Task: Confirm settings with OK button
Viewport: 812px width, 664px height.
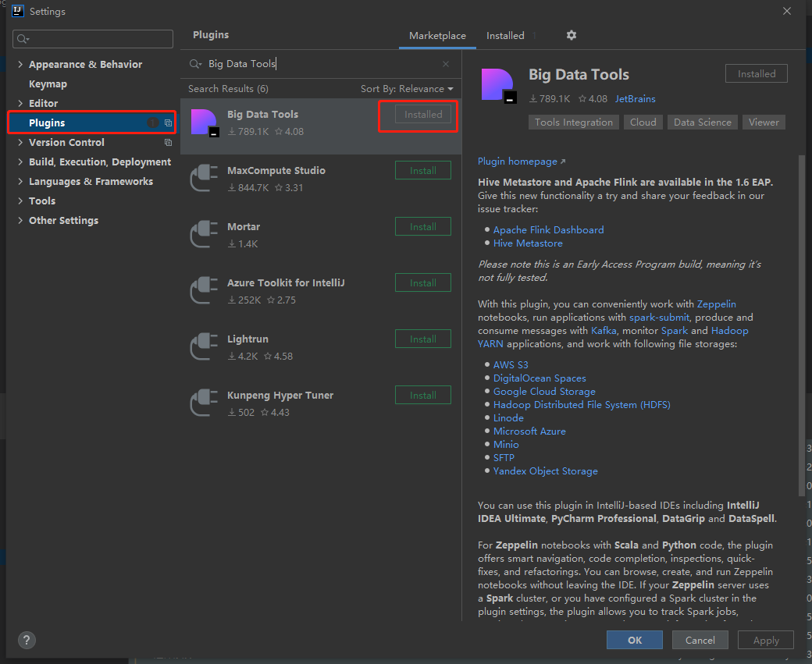Action: point(634,640)
